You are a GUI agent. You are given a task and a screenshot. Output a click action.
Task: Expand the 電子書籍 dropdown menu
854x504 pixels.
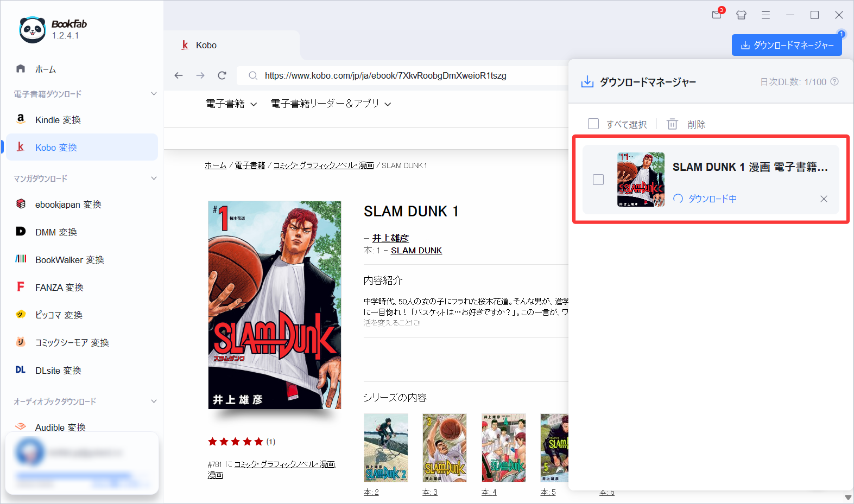tap(231, 104)
